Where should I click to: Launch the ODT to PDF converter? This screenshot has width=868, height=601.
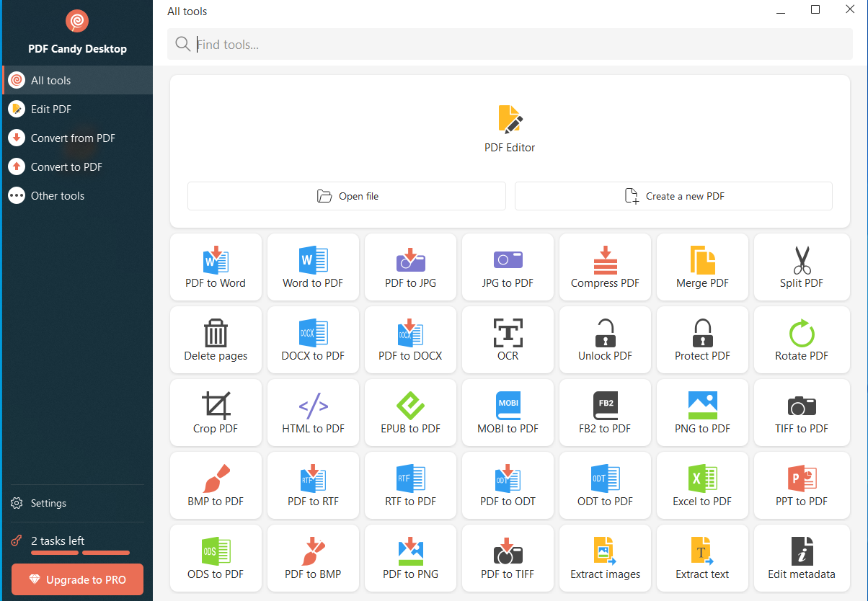coord(605,486)
